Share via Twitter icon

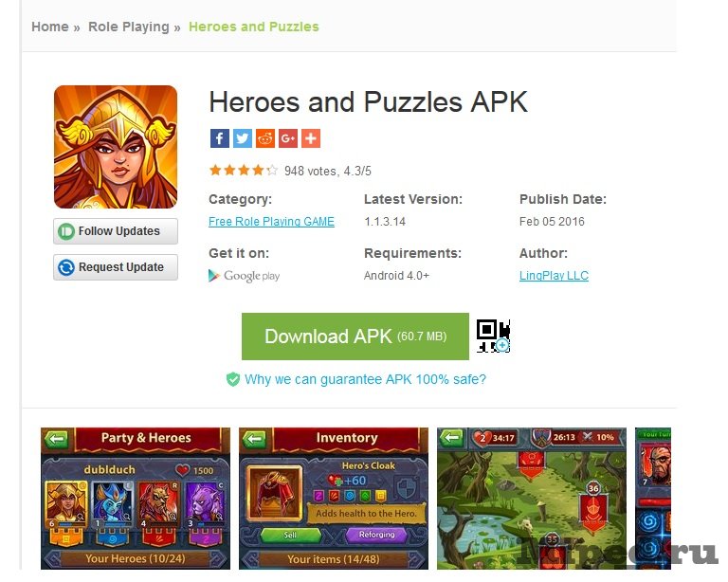[x=243, y=138]
